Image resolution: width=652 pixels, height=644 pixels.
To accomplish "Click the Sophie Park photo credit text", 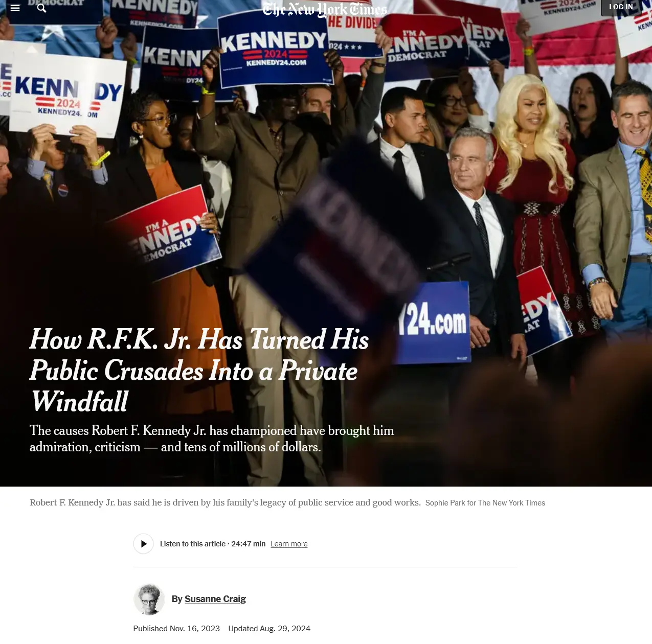I will (485, 503).
